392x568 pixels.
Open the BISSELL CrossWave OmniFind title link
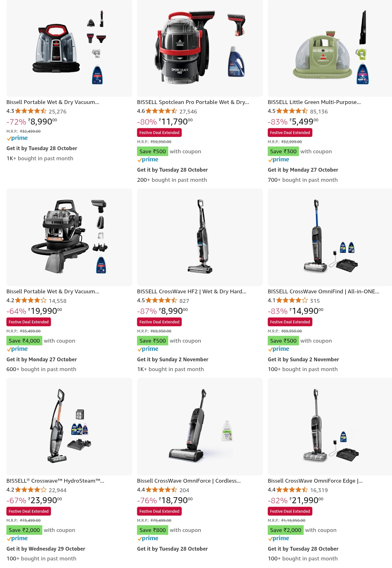[x=323, y=291]
